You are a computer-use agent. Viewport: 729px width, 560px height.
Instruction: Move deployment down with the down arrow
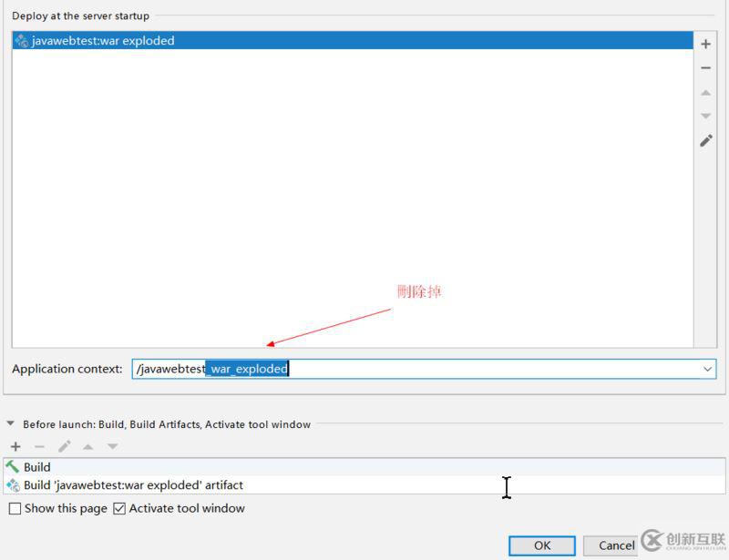(705, 116)
